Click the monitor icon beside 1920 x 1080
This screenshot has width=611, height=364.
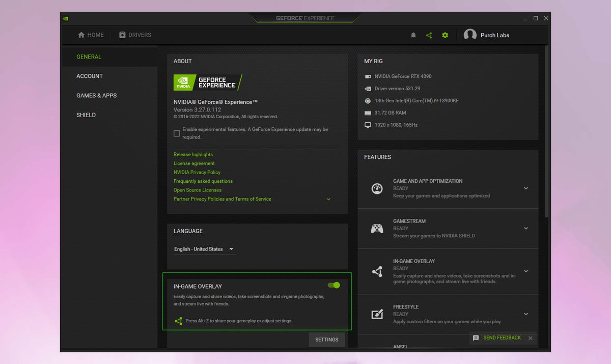368,125
